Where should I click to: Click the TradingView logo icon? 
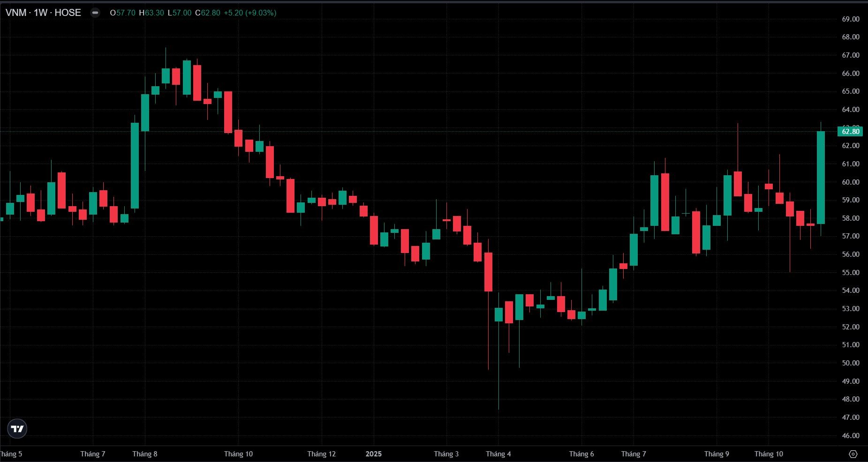point(17,429)
